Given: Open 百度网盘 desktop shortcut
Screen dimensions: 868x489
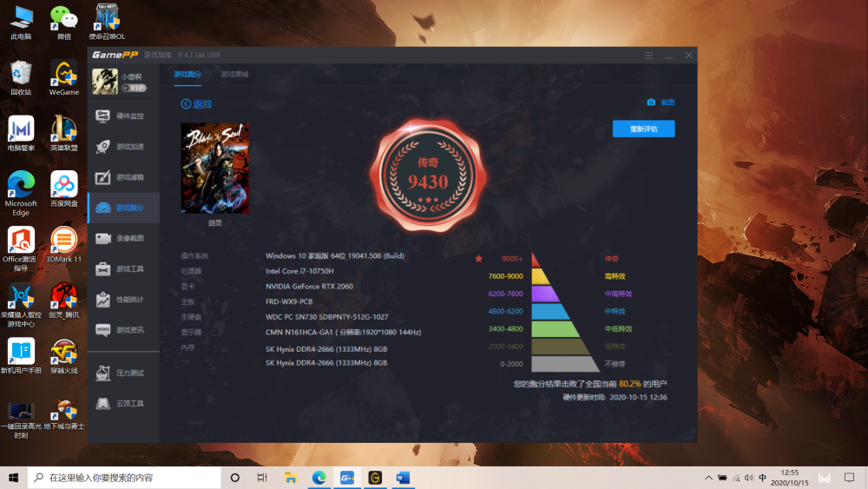Looking at the screenshot, I should 63,188.
